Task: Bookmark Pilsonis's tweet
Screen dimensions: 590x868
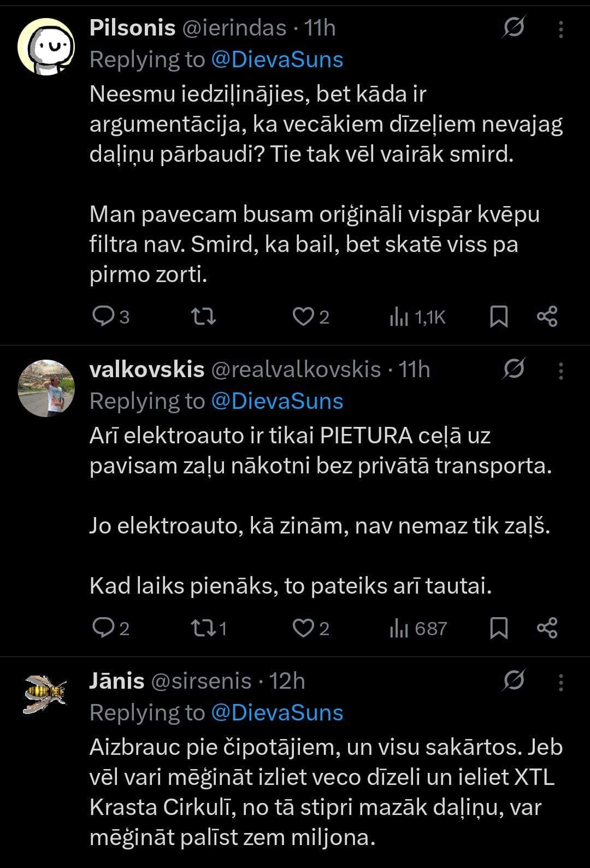Action: coord(499,316)
